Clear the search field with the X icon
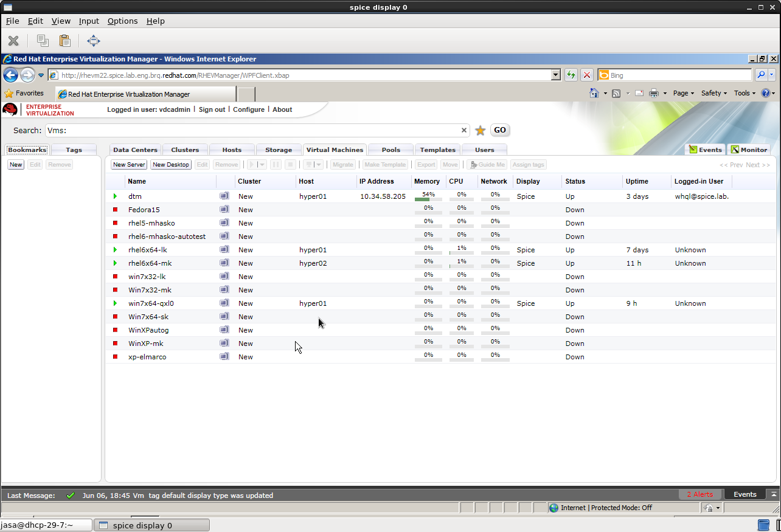 (x=463, y=130)
